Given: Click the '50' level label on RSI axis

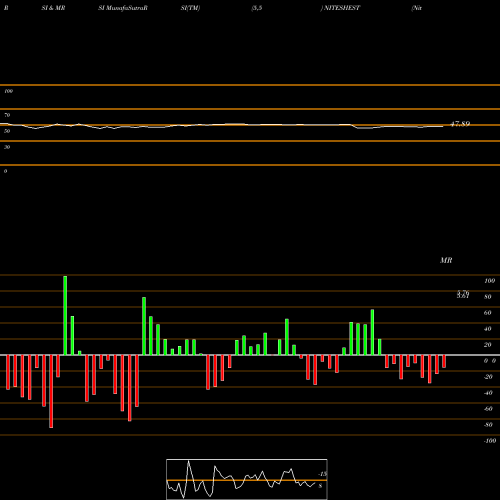Looking at the screenshot, I should [7, 131].
